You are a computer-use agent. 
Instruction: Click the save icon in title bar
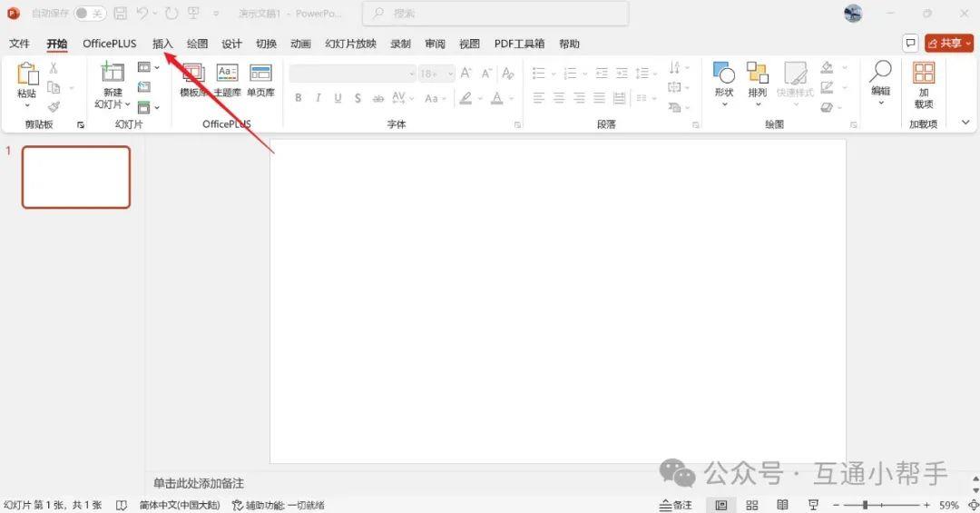coord(120,14)
